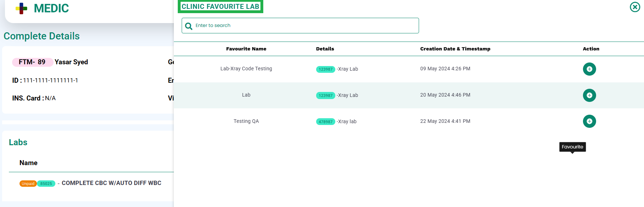Select the Testing QA favourite name
The width and height of the screenshot is (644, 207).
click(x=246, y=121)
